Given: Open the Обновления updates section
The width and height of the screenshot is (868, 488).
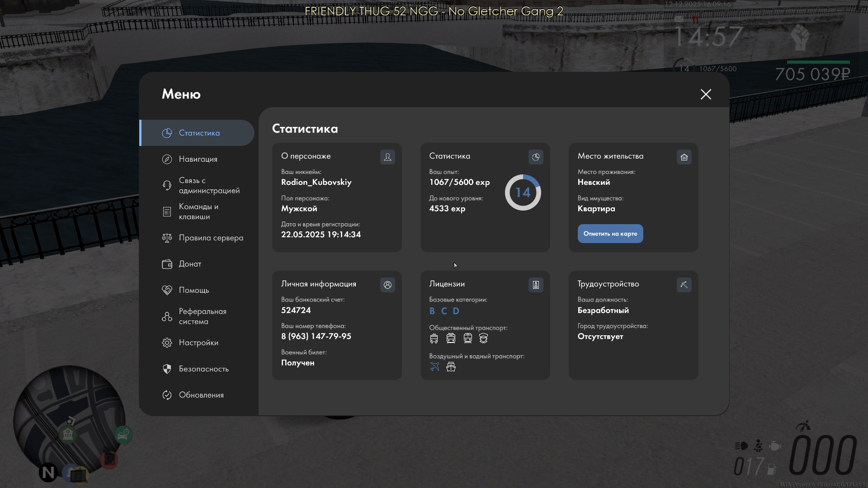Looking at the screenshot, I should click(x=201, y=395).
